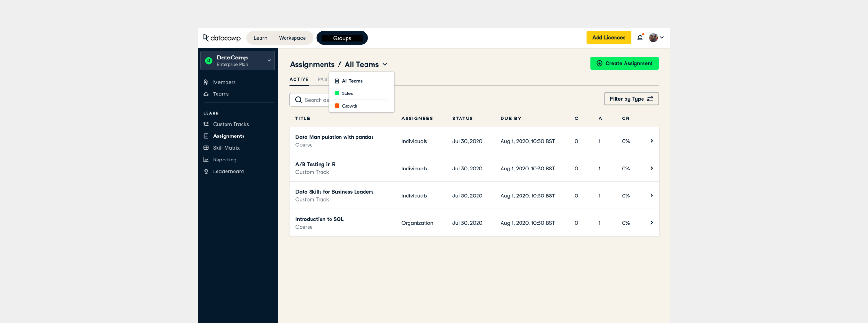Click the search magnifier icon
This screenshot has width=868, height=323.
pos(299,100)
